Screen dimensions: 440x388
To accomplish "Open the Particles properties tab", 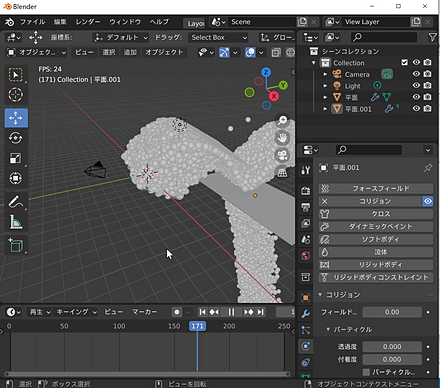I will pos(305,330).
